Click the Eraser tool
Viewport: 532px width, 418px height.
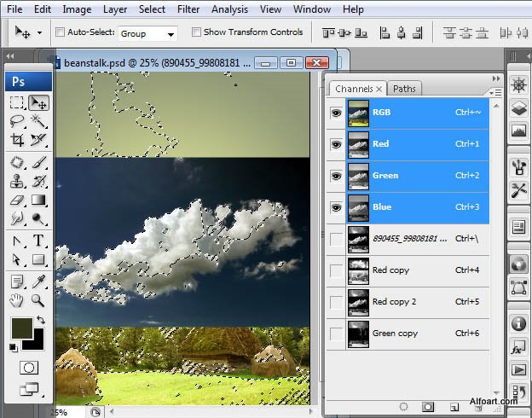(17, 200)
